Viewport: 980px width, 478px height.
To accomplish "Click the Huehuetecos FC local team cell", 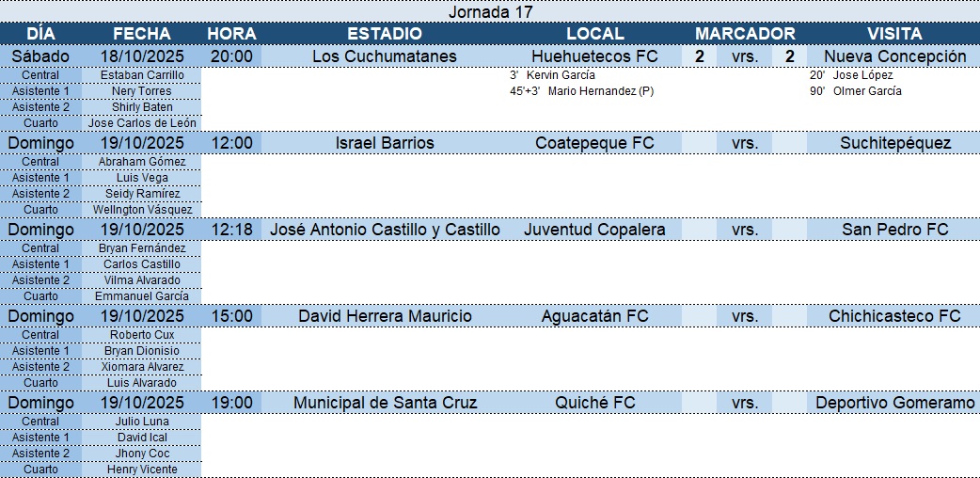I will (x=594, y=56).
